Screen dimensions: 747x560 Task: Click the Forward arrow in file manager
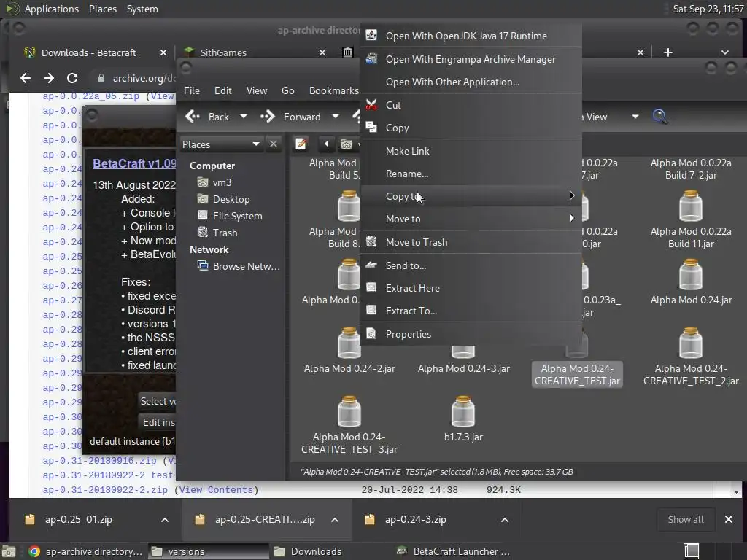tap(268, 116)
